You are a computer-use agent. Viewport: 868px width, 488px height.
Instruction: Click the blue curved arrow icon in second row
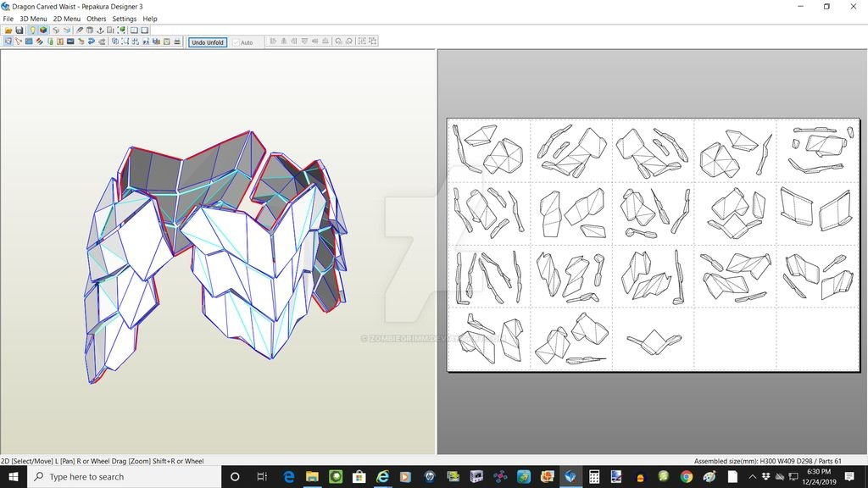click(x=92, y=42)
